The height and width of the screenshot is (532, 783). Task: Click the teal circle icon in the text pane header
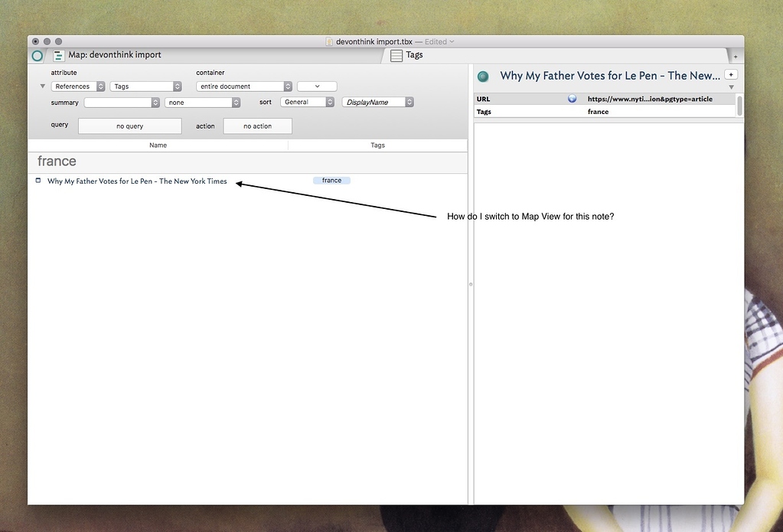coord(482,77)
